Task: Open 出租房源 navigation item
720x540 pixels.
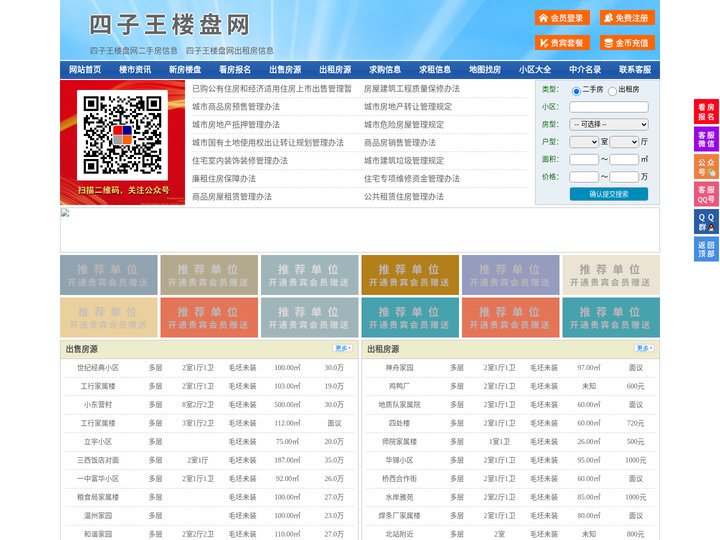Action: coord(335,70)
